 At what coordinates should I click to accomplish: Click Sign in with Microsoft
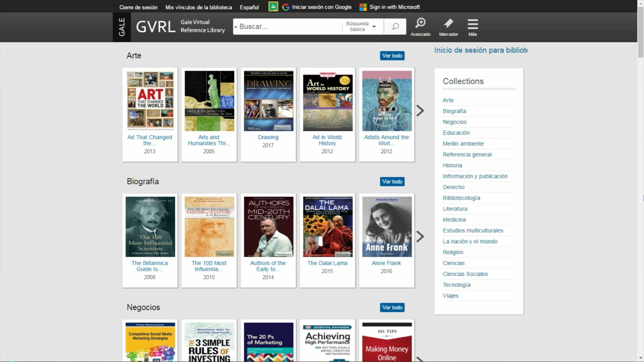coord(394,7)
